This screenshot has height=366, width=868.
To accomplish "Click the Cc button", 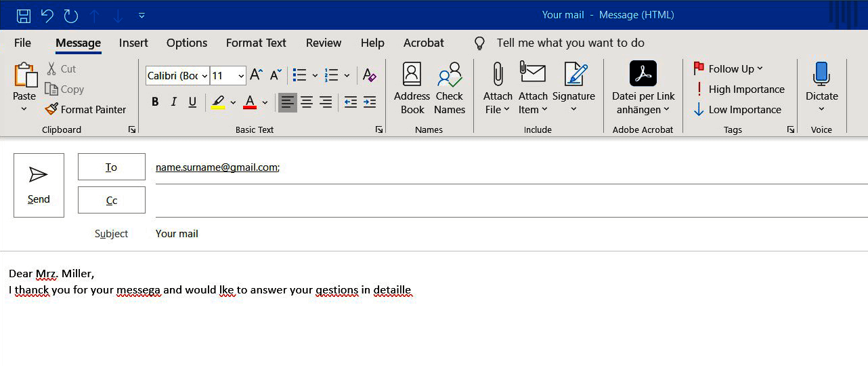I will (112, 200).
